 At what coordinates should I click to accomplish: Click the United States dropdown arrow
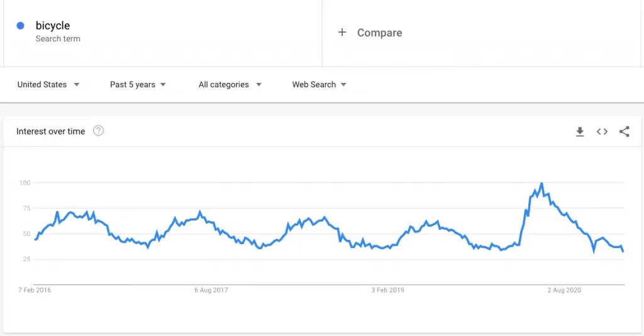pyautogui.click(x=76, y=85)
